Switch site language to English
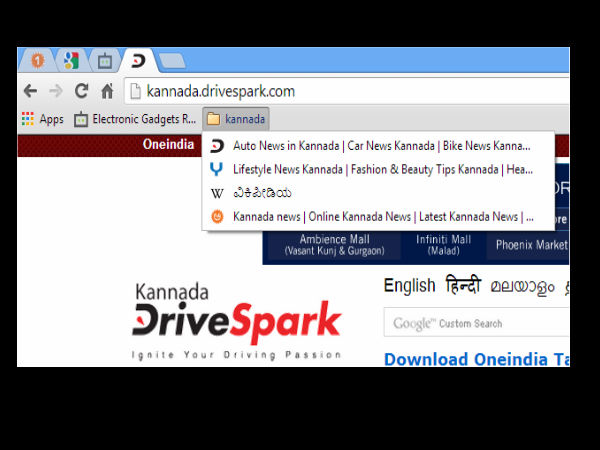The width and height of the screenshot is (600, 450). point(409,286)
